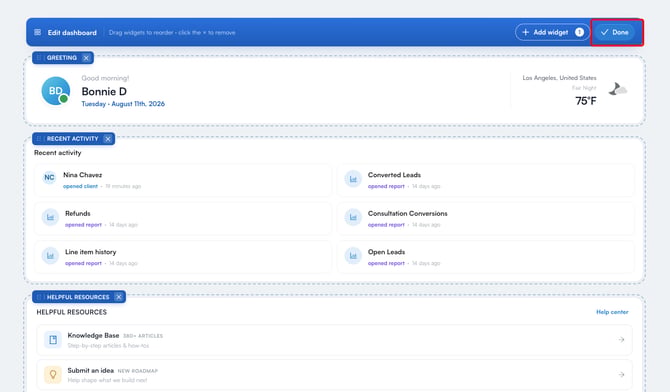
Task: Click the Helpful Resources widget label tag
Action: pos(78,297)
